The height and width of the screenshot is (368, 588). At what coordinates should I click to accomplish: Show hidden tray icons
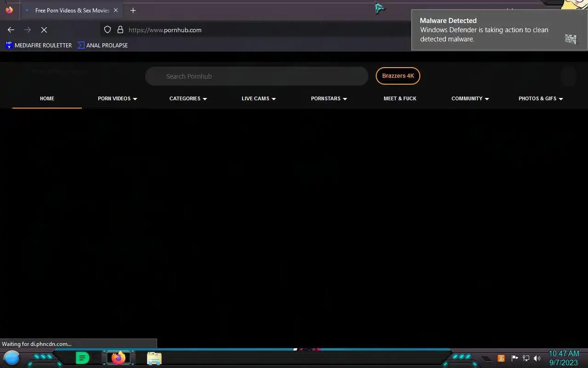pyautogui.click(x=486, y=358)
